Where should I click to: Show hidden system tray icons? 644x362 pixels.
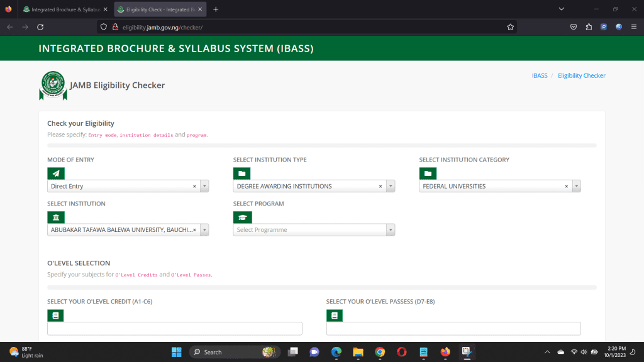click(x=547, y=352)
